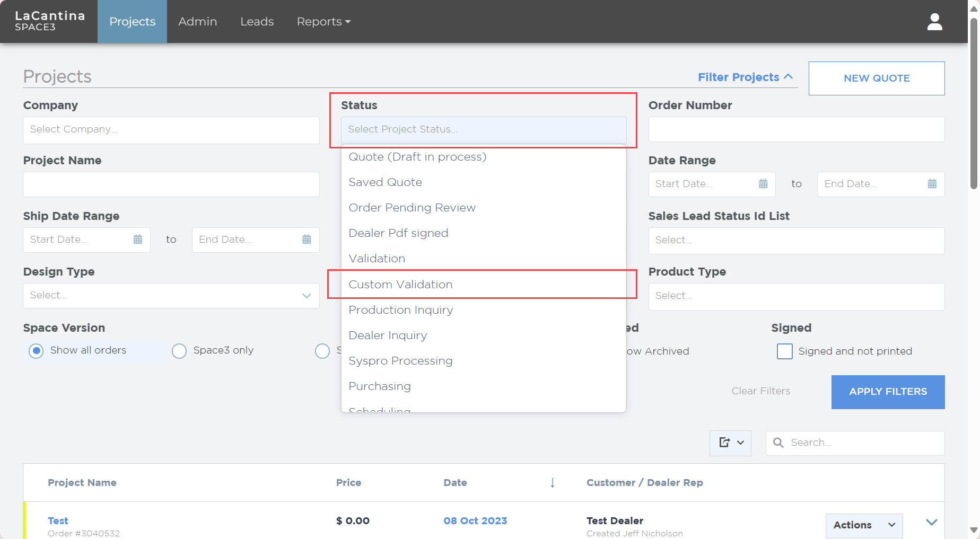Click the LaCantina Space3 logo
980x539 pixels.
tap(49, 21)
